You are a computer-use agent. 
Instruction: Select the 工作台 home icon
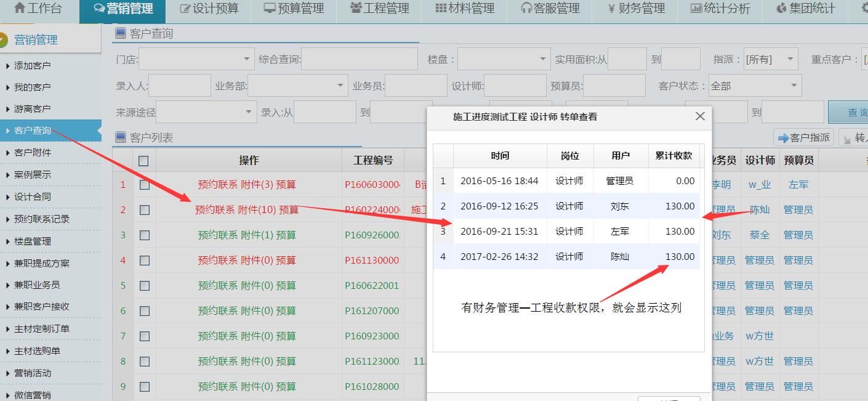[x=21, y=9]
